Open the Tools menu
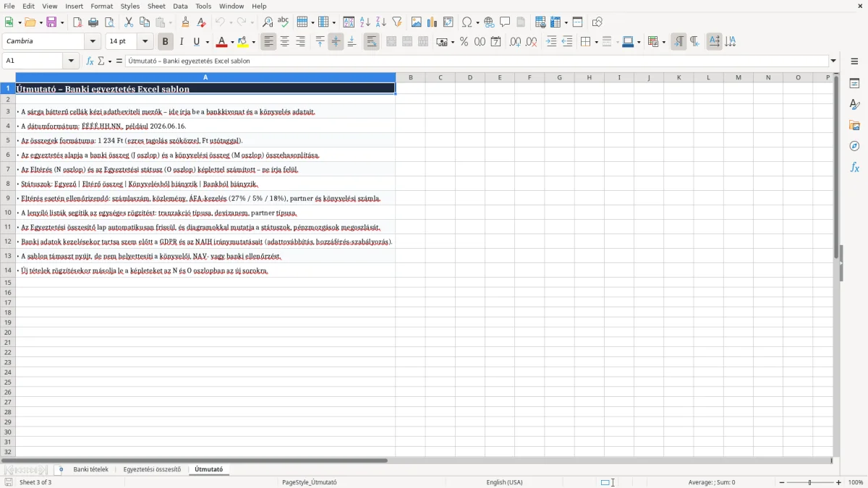The image size is (868, 488). coord(203,6)
